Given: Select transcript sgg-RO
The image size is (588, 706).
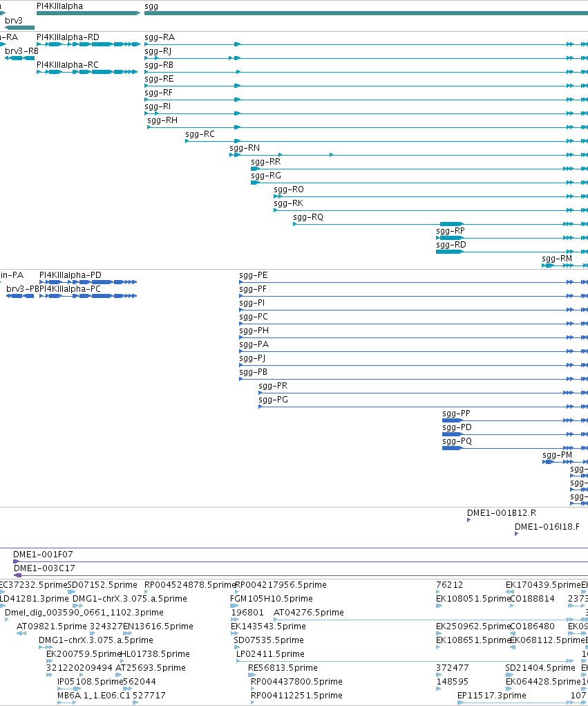Looking at the screenshot, I should [430, 196].
